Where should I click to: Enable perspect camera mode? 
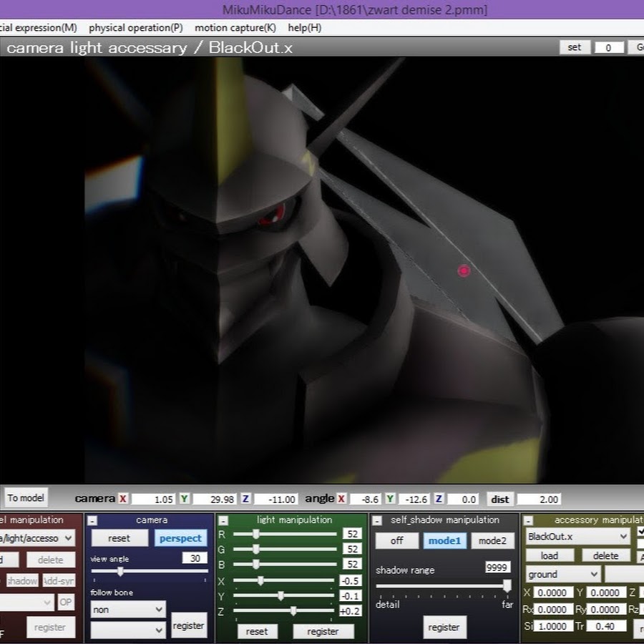click(x=180, y=538)
